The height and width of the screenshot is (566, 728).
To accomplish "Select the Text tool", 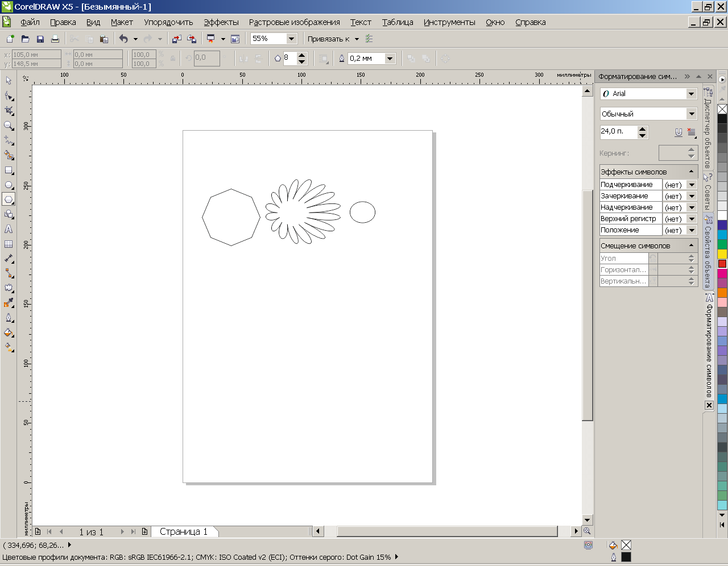I will pos(9,229).
